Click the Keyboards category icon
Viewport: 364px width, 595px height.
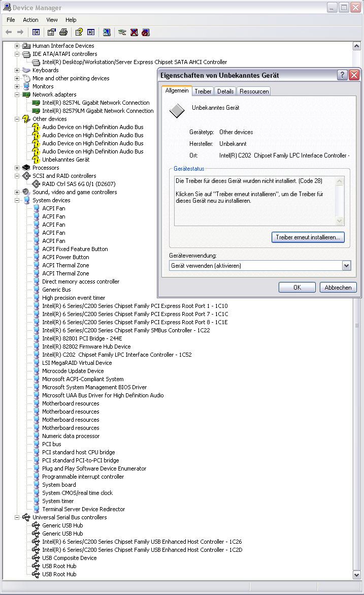coord(26,70)
